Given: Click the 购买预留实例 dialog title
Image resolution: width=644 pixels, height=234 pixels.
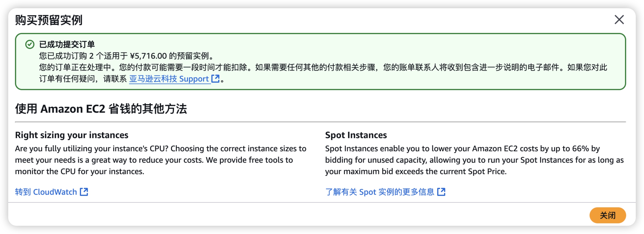Looking at the screenshot, I should 49,20.
